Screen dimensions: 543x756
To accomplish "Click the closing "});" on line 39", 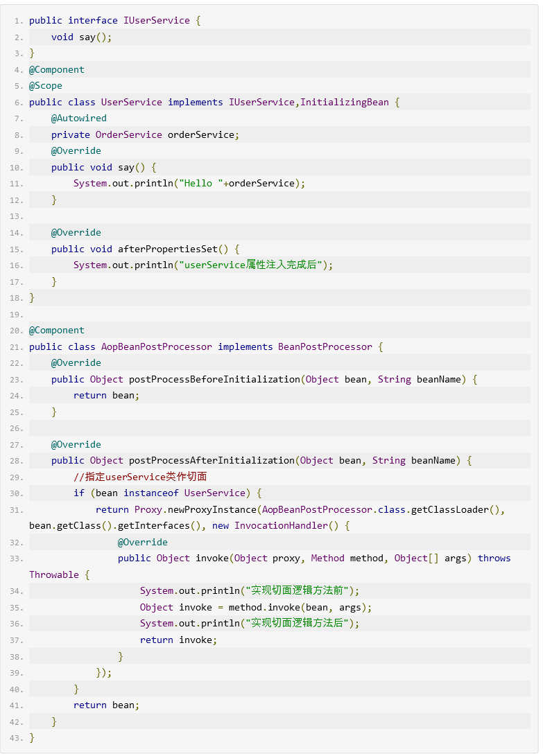I will 104,673.
